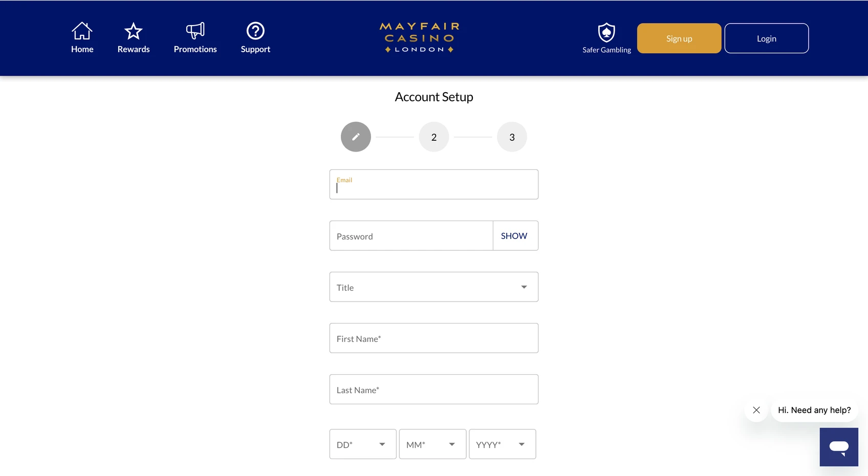Open the chat bubble widget
Image resolution: width=868 pixels, height=476 pixels.
(x=839, y=447)
